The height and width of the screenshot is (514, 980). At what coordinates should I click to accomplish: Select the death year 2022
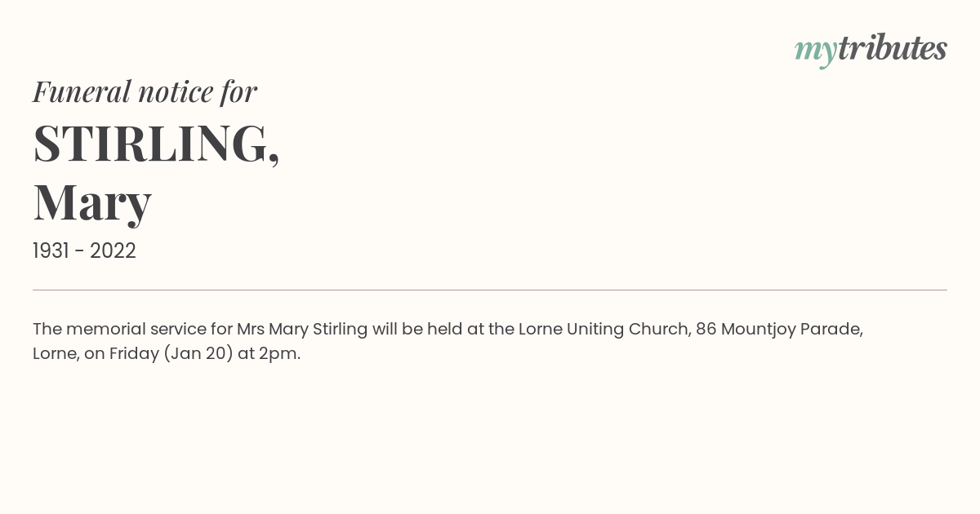pos(113,250)
